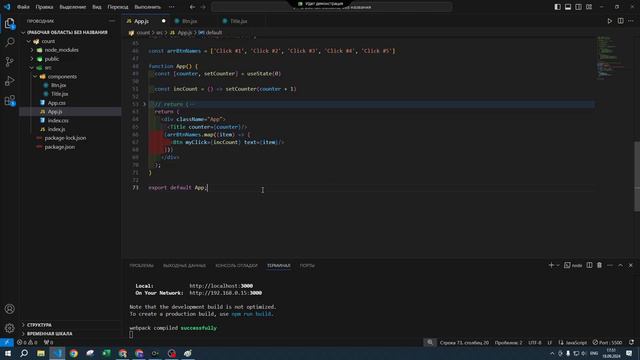The height and width of the screenshot is (360, 640).
Task: Go forward with navigation arrow
Action: pos(203,7)
